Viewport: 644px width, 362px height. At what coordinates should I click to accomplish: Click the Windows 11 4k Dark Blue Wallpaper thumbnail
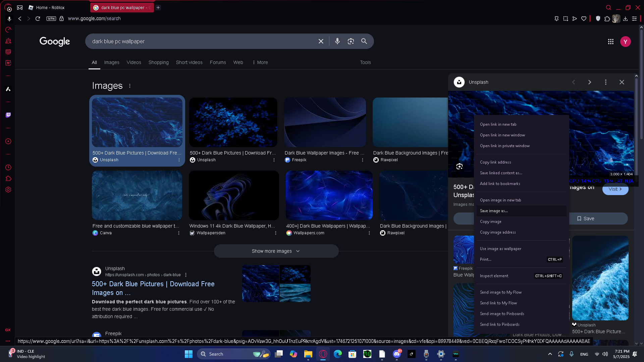point(233,195)
